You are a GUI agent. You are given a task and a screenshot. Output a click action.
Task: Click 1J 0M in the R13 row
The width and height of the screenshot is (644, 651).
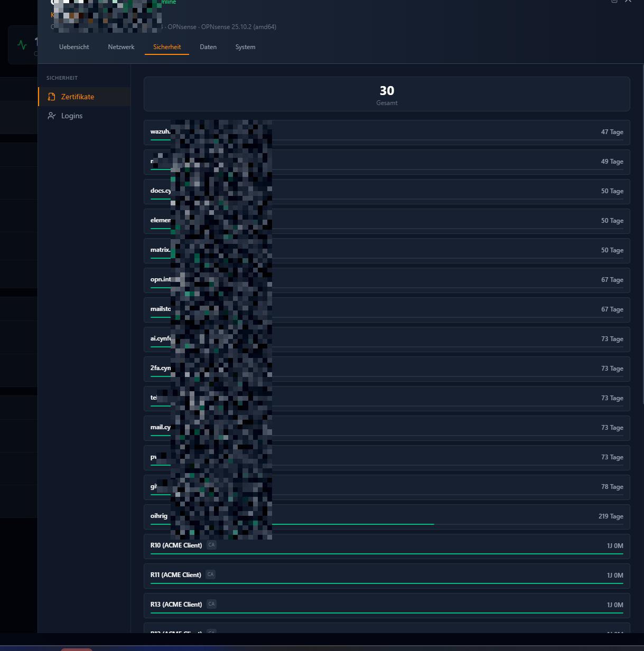(615, 605)
